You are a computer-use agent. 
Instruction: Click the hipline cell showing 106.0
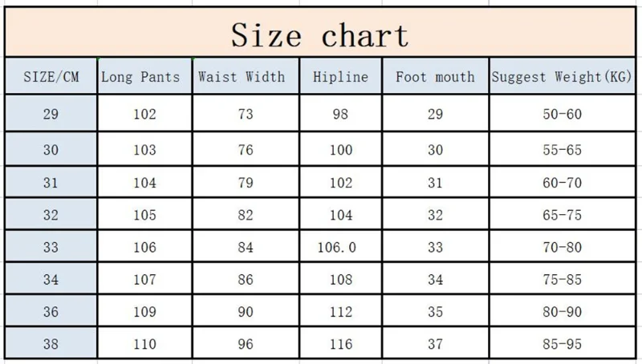[x=341, y=247]
